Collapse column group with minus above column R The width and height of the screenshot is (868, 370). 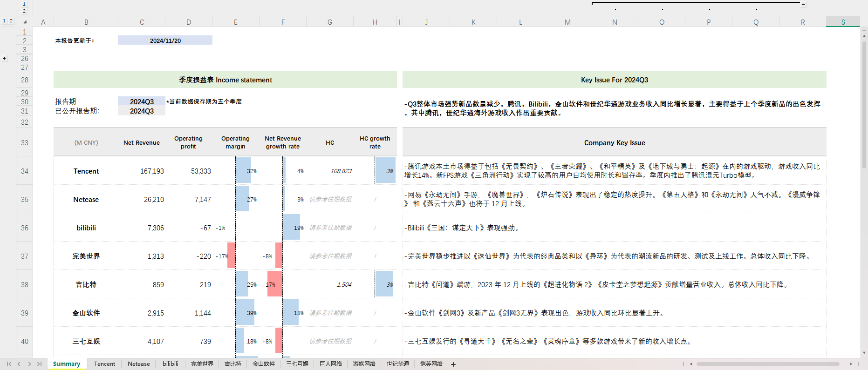pos(803,4)
